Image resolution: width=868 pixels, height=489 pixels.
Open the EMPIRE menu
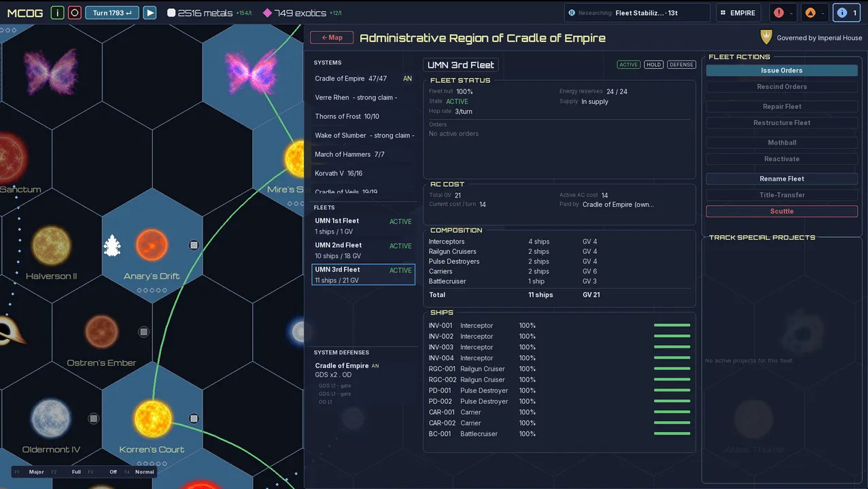click(739, 13)
